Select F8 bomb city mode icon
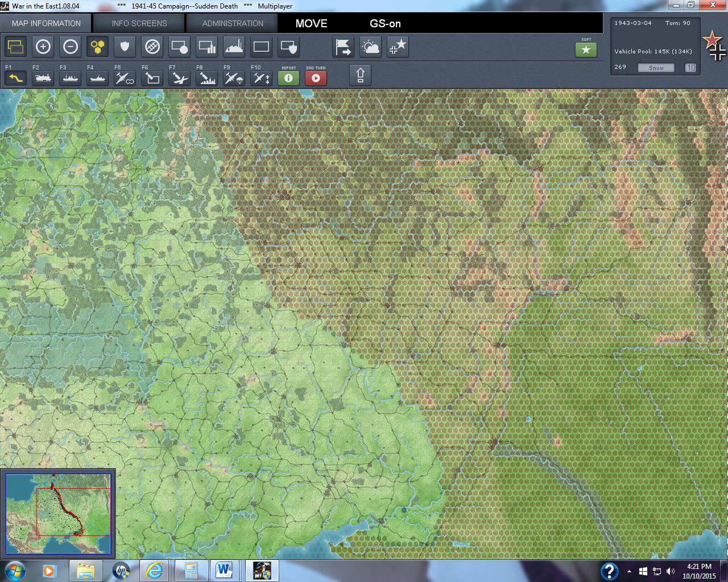Screen dimensions: 728x582 [x=207, y=78]
